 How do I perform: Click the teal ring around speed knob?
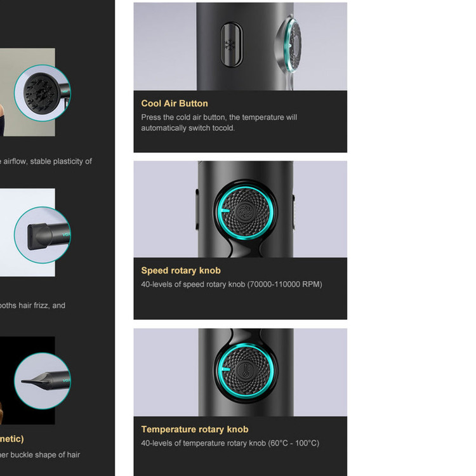click(x=245, y=211)
